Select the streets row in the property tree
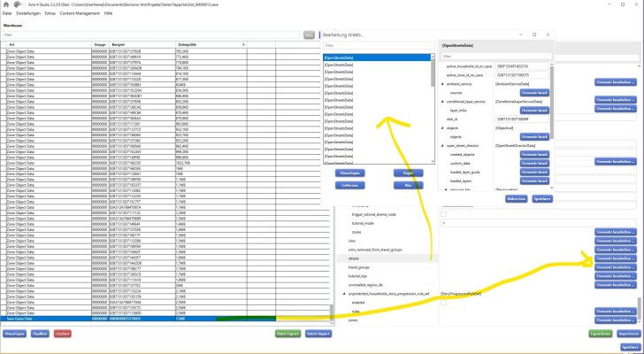 (x=387, y=258)
